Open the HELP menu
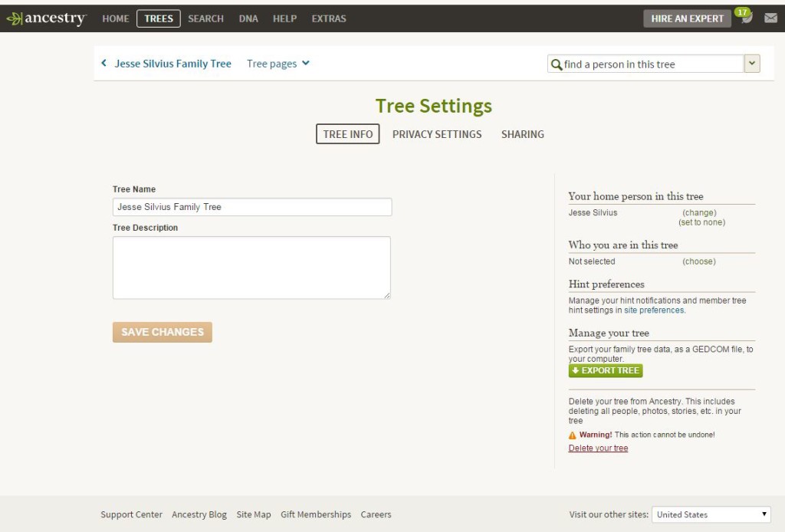The width and height of the screenshot is (785, 532). tap(285, 18)
